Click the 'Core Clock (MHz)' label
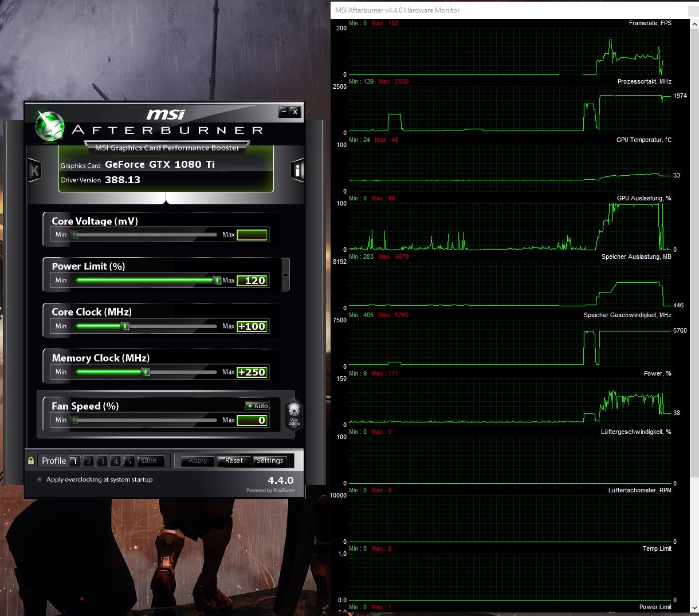The image size is (699, 616). [92, 312]
